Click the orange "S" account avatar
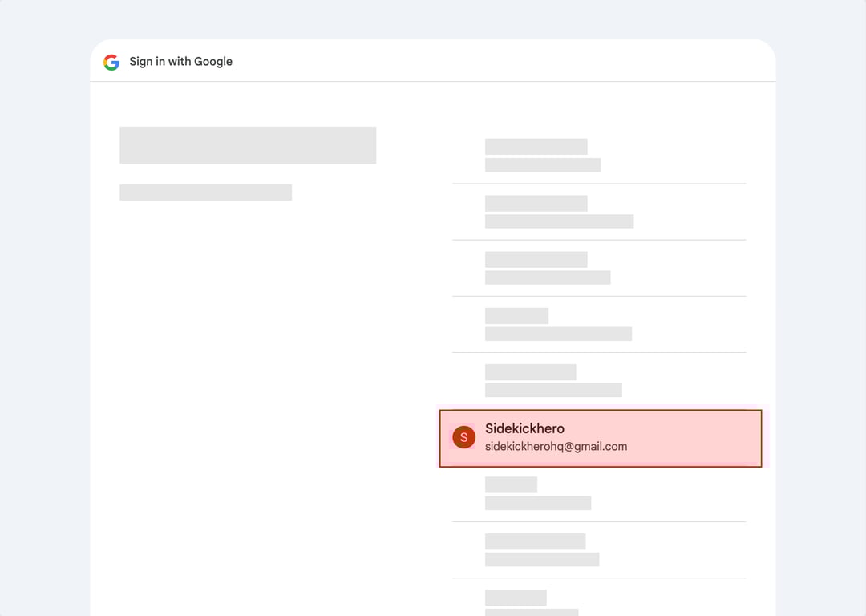The height and width of the screenshot is (616, 866). click(463, 437)
